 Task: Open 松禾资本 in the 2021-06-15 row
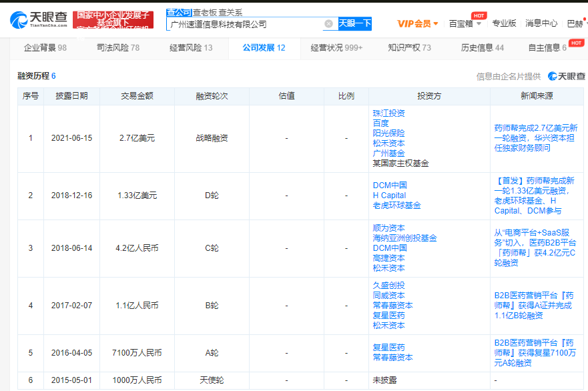coord(388,143)
